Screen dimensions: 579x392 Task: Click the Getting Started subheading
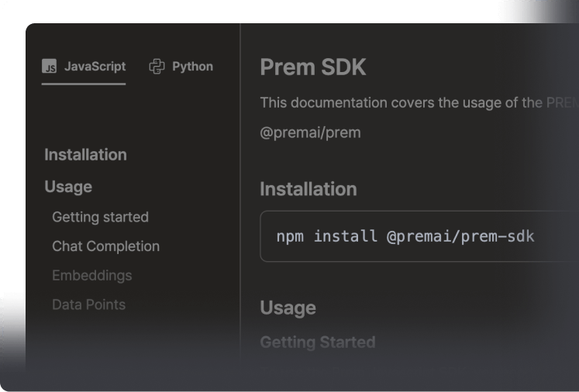pyautogui.click(x=317, y=342)
